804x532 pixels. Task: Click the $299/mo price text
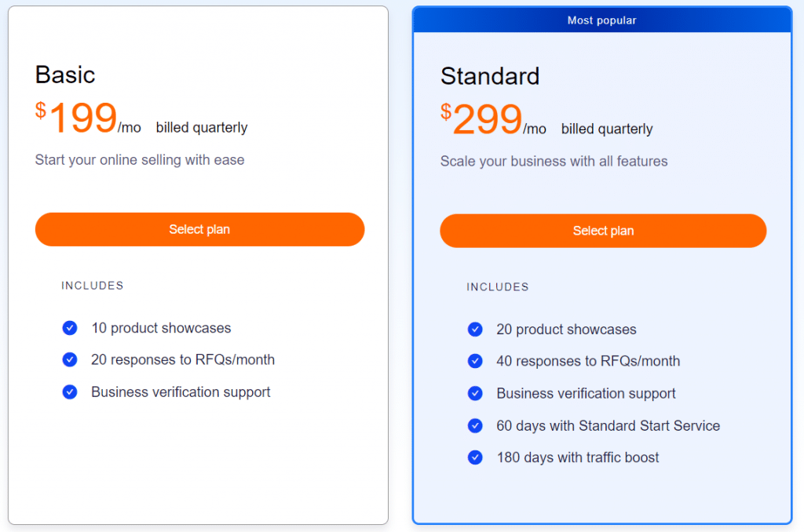(487, 120)
